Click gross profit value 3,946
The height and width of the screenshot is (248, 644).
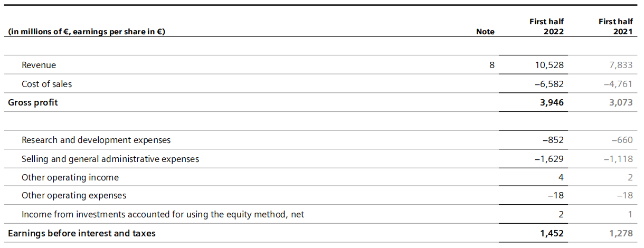[x=551, y=102]
